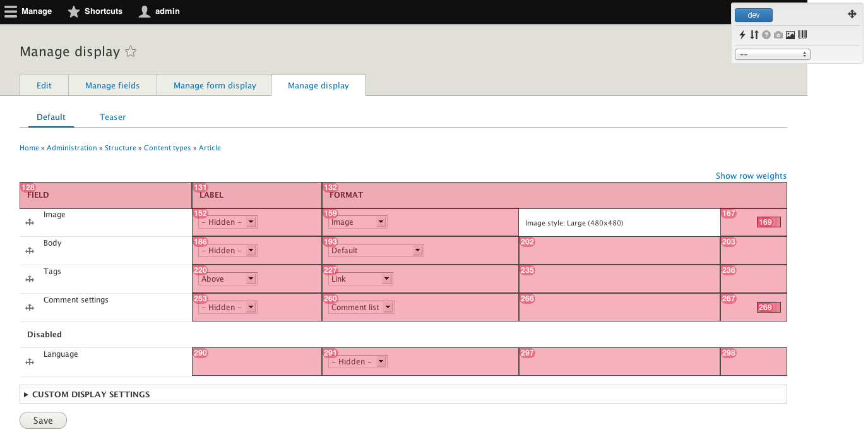Open the Administration breadcrumb link
Image resolution: width=868 pixels, height=444 pixels.
pos(72,148)
